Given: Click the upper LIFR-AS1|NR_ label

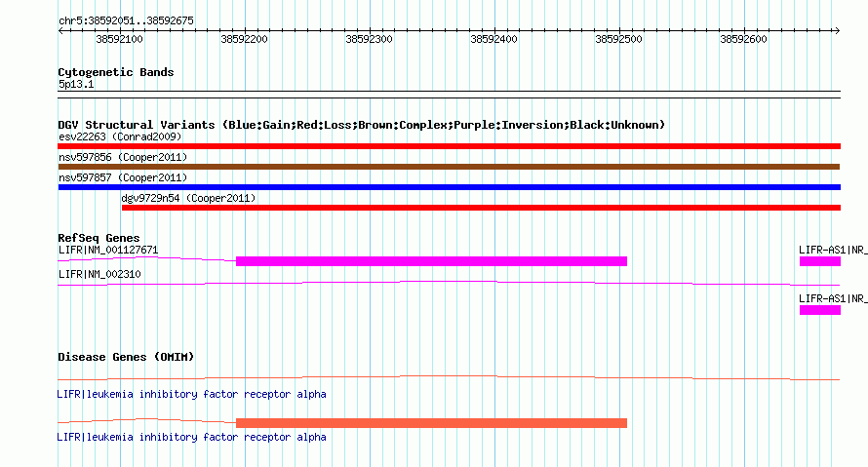Looking at the screenshot, I should coord(833,251).
